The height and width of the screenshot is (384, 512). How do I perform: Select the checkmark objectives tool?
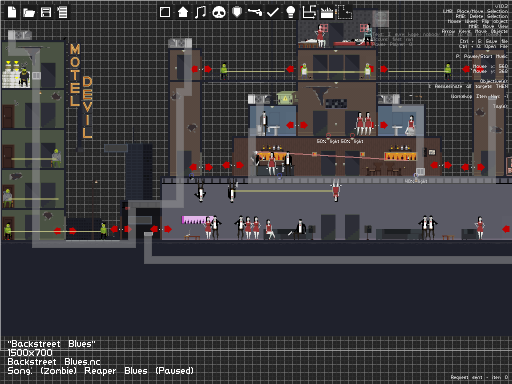[273, 13]
